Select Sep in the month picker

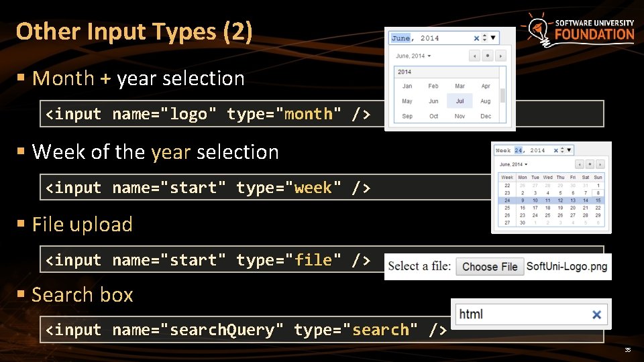[407, 116]
